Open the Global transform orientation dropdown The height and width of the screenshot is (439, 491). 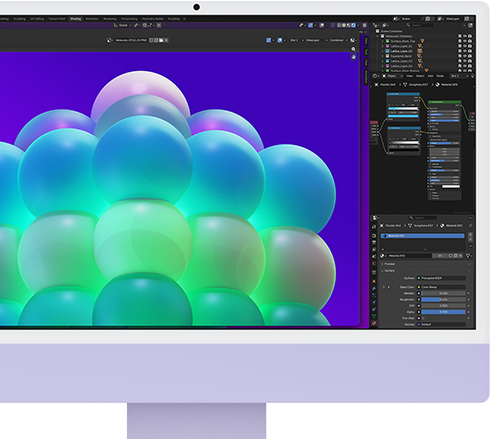[122, 25]
